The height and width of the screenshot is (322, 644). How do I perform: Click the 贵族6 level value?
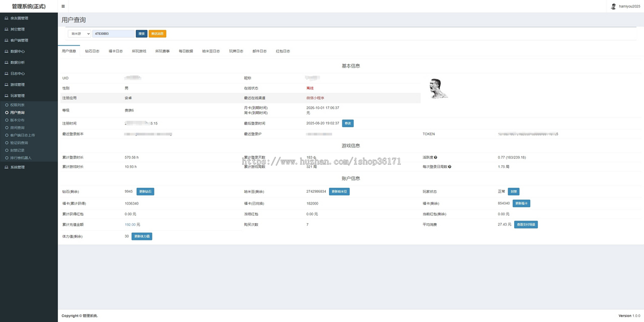coord(129,111)
